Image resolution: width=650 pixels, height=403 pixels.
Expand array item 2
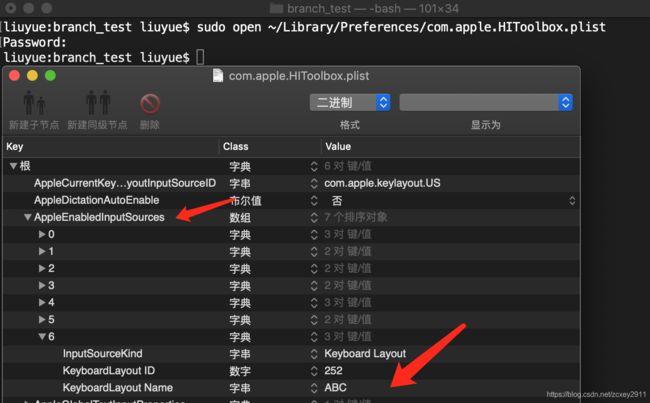pos(42,268)
